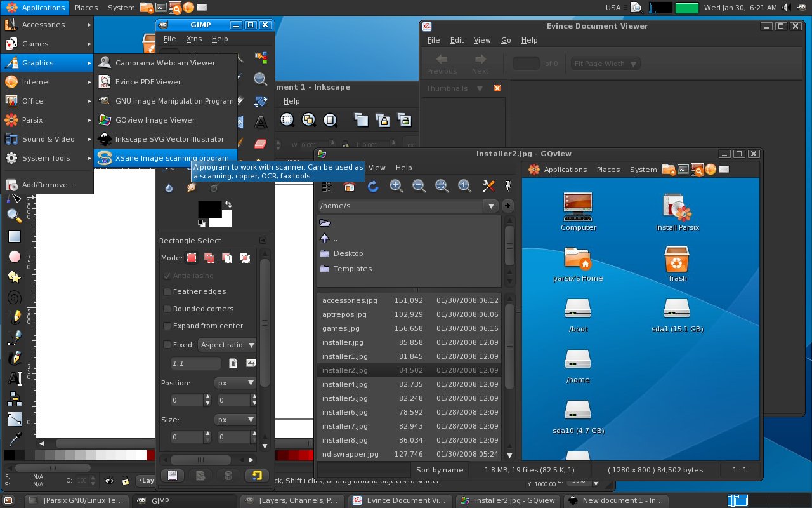This screenshot has height=508, width=812.
Task: Select the Inkscape Zoom tool in left toolbox
Action: tap(14, 216)
